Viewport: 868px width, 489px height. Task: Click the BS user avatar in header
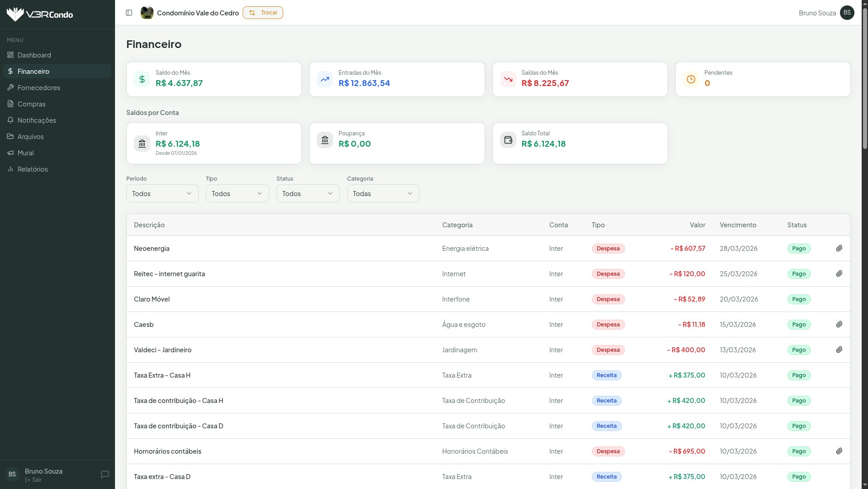[847, 13]
